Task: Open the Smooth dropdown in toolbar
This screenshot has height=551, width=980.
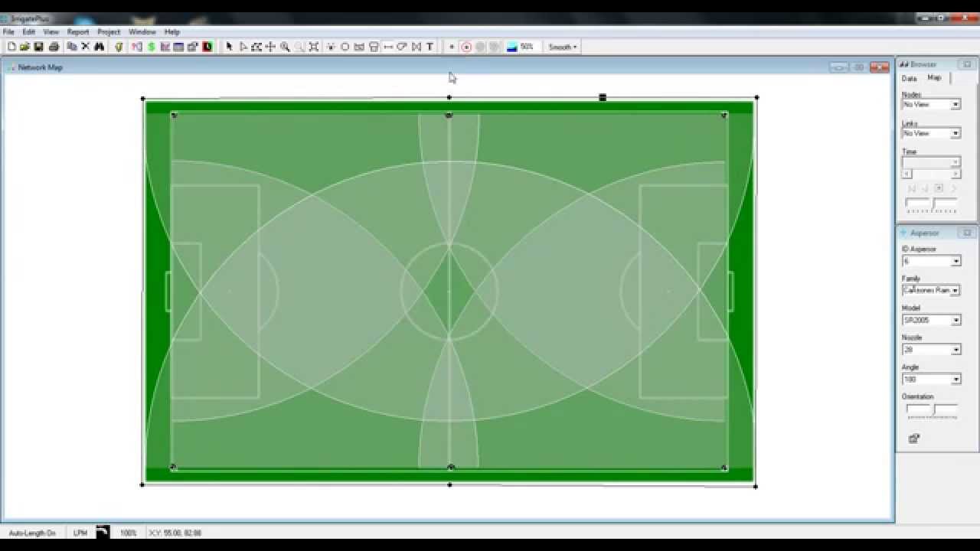Action: [563, 47]
